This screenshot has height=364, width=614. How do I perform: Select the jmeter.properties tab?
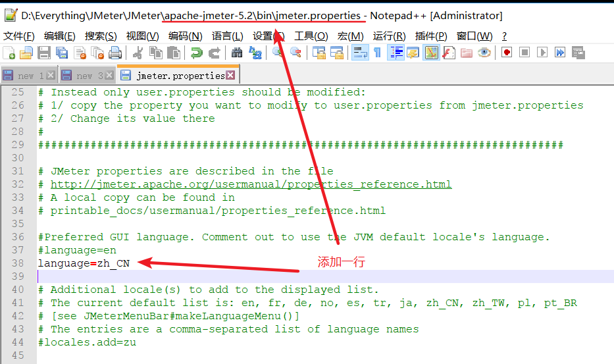[x=178, y=75]
